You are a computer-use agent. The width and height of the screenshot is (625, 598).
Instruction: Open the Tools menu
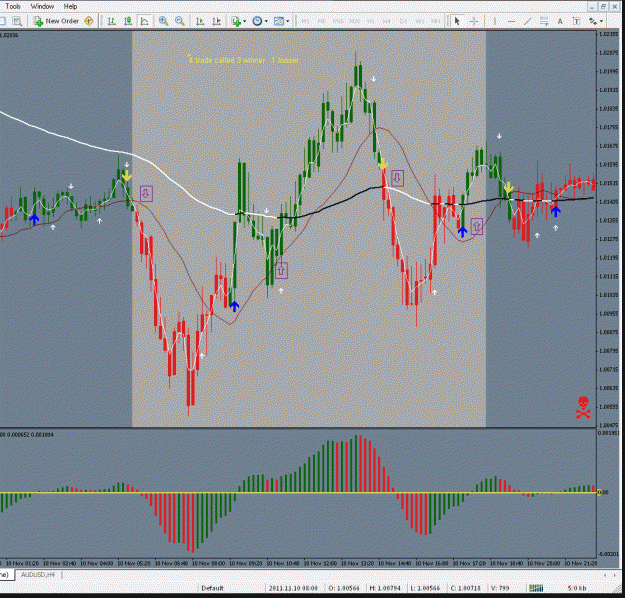tap(13, 6)
